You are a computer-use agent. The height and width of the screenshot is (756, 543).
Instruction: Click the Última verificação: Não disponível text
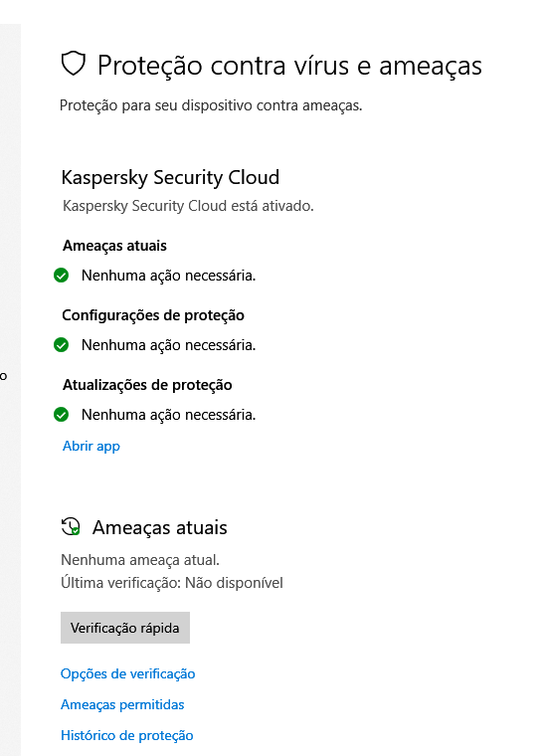pyautogui.click(x=172, y=583)
